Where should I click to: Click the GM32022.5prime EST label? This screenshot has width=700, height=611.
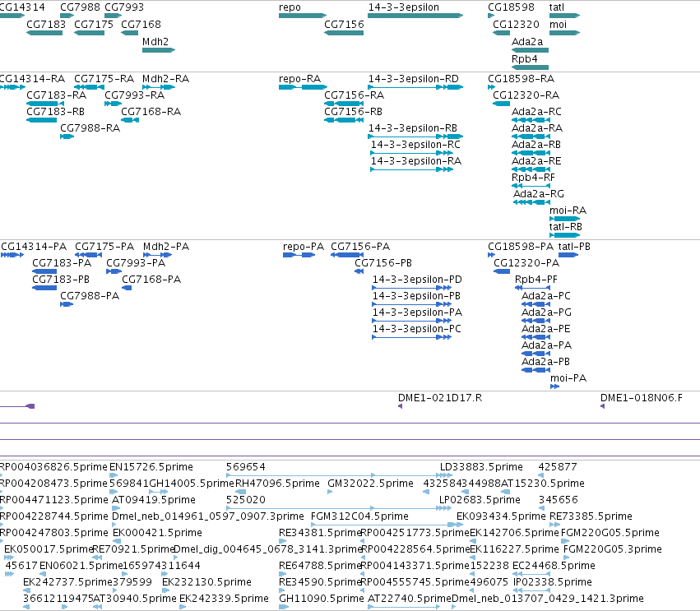click(x=370, y=484)
